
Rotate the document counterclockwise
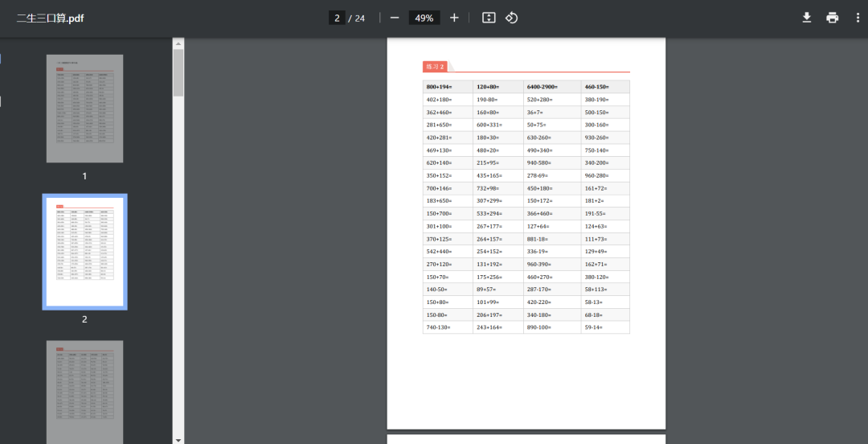pyautogui.click(x=511, y=18)
